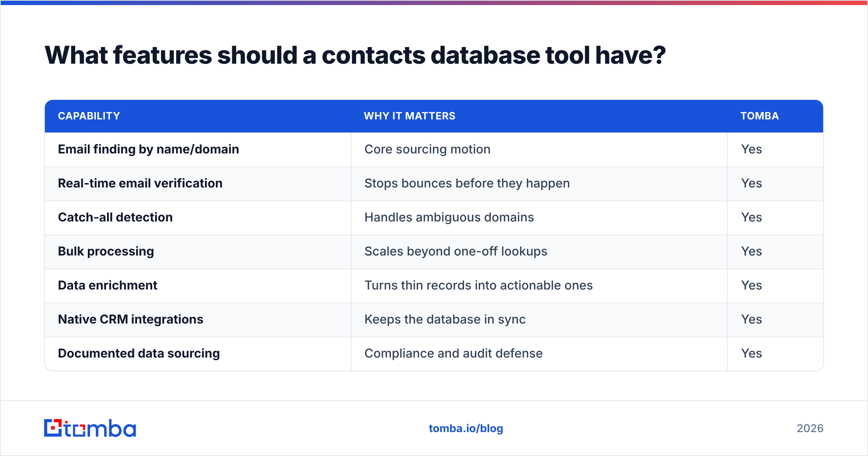The image size is (868, 456).
Task: Click 'Turns thin records into actionable ones'
Action: pos(478,285)
